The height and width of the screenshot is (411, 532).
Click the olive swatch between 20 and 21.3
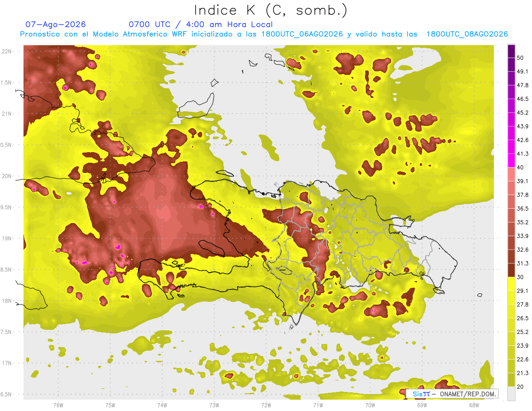coord(511,379)
